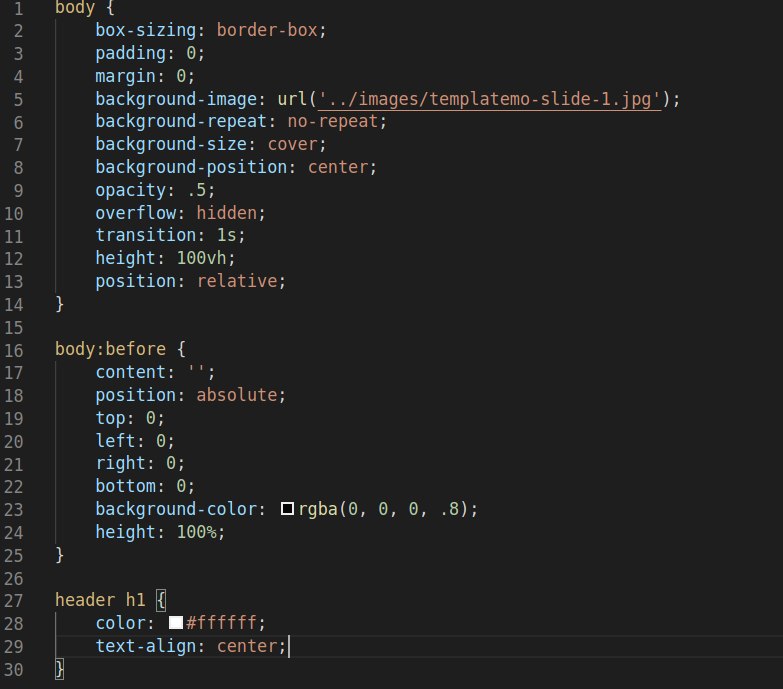783x689 pixels.
Task: Click the closing brace on line 30
Action: tap(59, 669)
